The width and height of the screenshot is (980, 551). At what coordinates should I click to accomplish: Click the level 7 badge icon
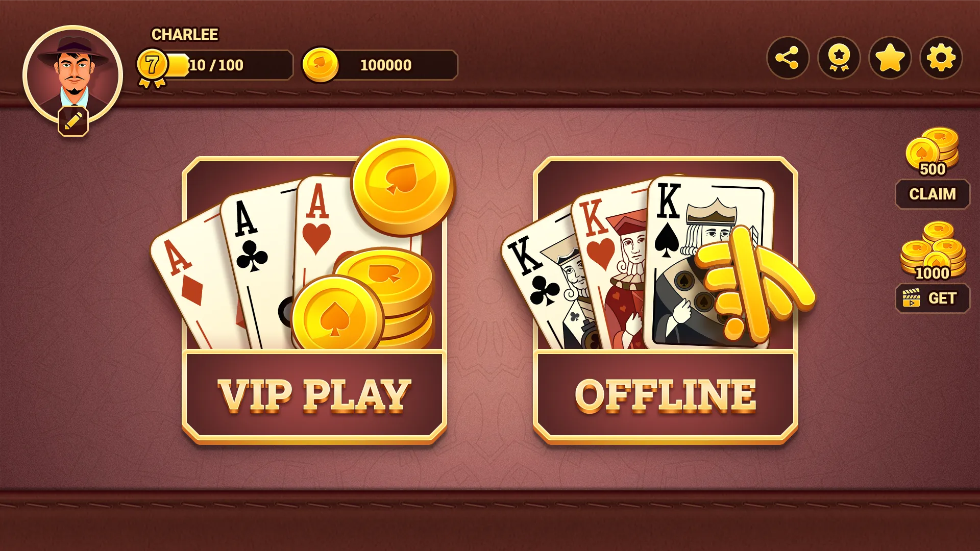click(x=152, y=67)
